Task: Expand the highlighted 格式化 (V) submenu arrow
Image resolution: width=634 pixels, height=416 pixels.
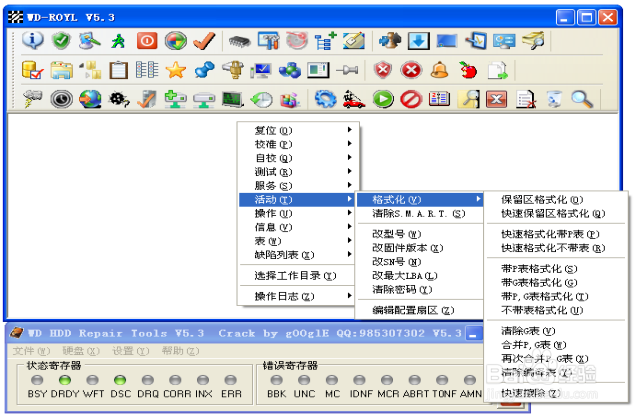Action: tap(478, 199)
